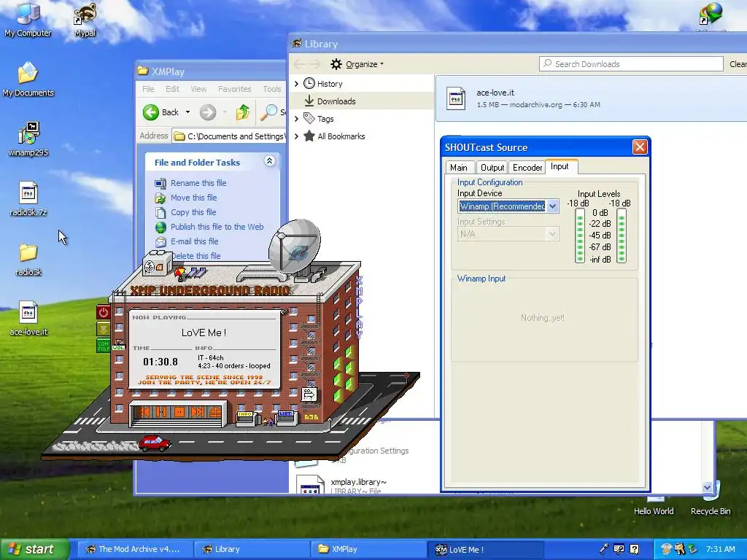This screenshot has height=560, width=747.
Task: Click the Search magnifier in Explorer toolbar
Action: [x=269, y=112]
